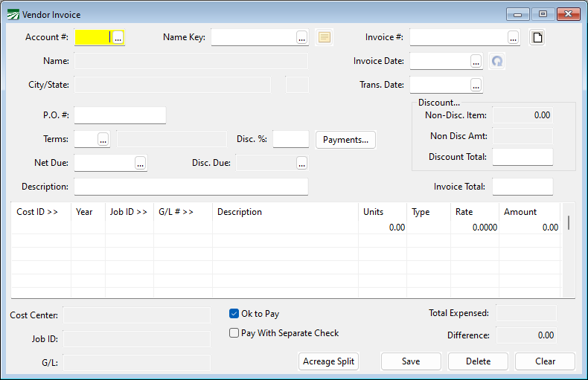Image resolution: width=588 pixels, height=380 pixels.
Task: Minimize the Vendor Invoice window
Action: point(518,14)
